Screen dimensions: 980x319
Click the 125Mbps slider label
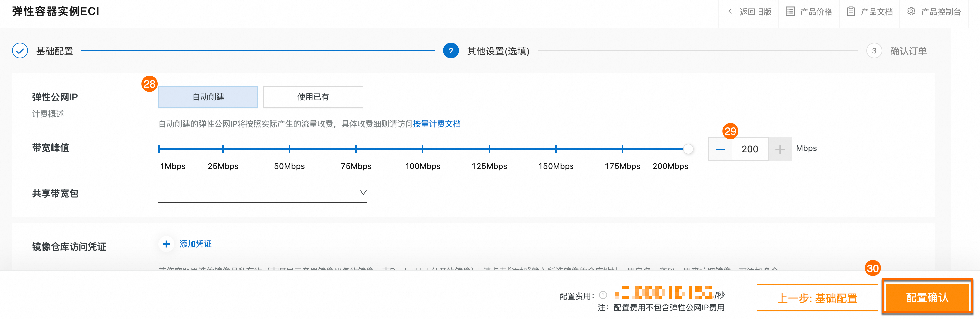489,166
